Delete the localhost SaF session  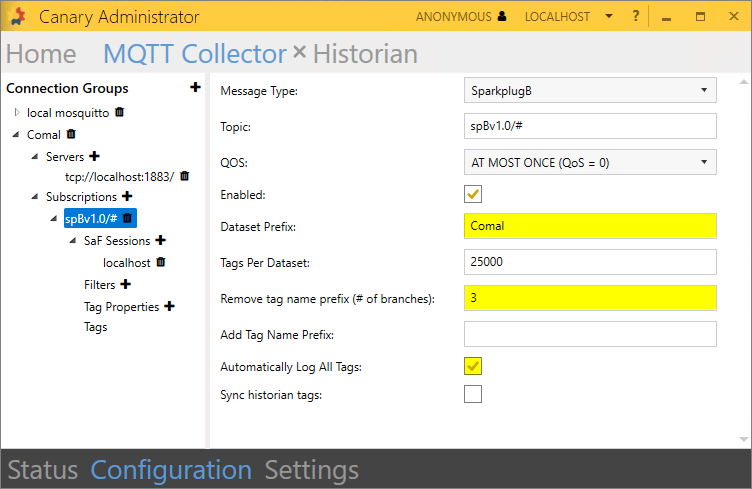click(x=161, y=262)
